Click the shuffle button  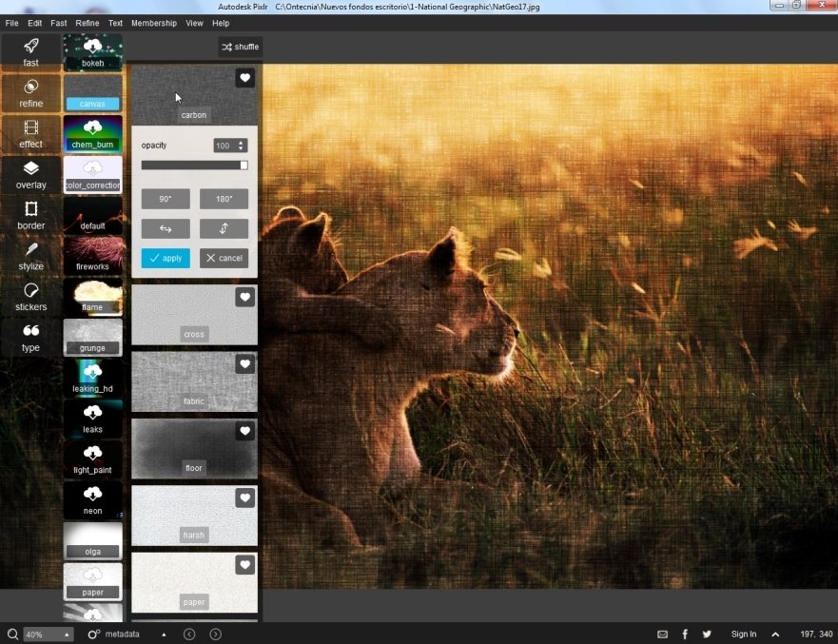240,47
